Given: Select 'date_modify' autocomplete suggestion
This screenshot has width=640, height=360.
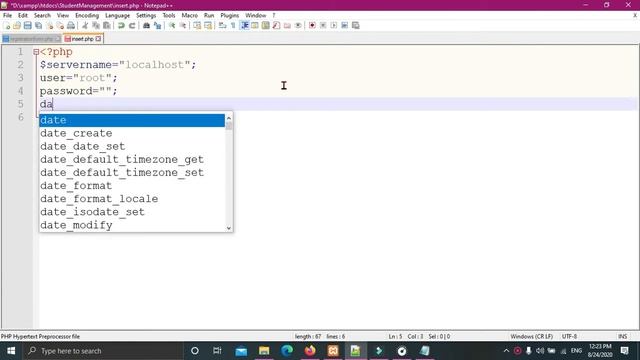Looking at the screenshot, I should coord(132,224).
